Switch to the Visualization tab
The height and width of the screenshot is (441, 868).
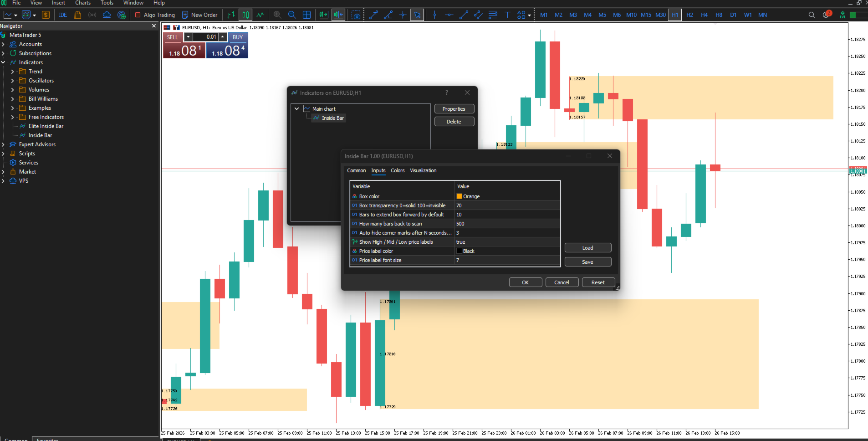(423, 170)
